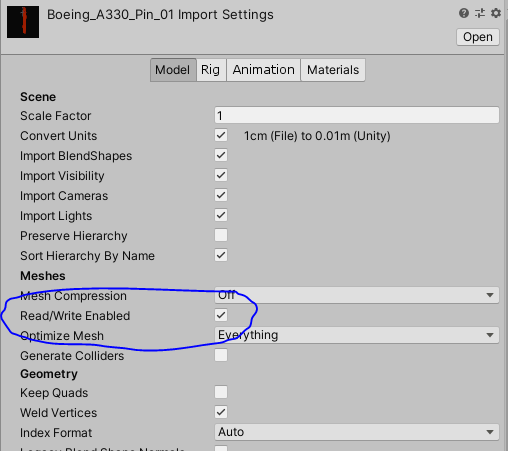Click the Geometry section heading
508x451 pixels.
coord(49,374)
